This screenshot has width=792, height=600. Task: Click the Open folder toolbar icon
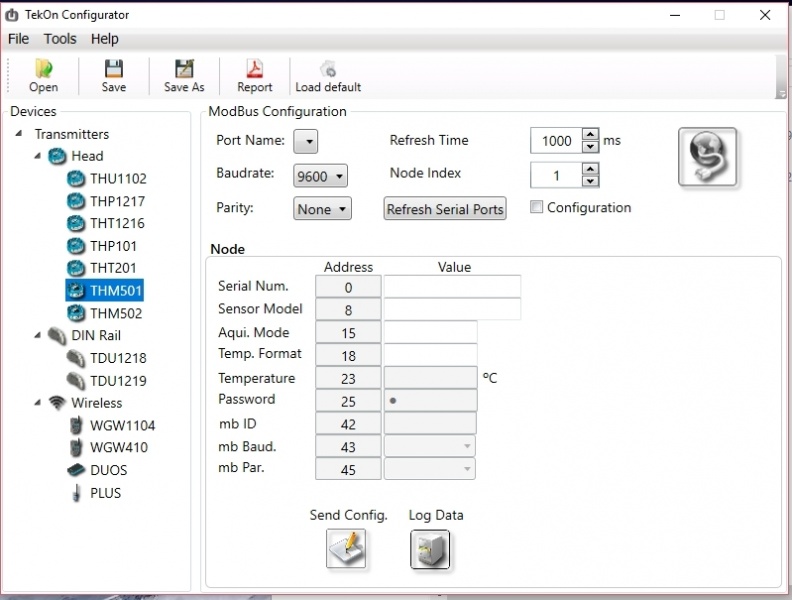point(43,69)
